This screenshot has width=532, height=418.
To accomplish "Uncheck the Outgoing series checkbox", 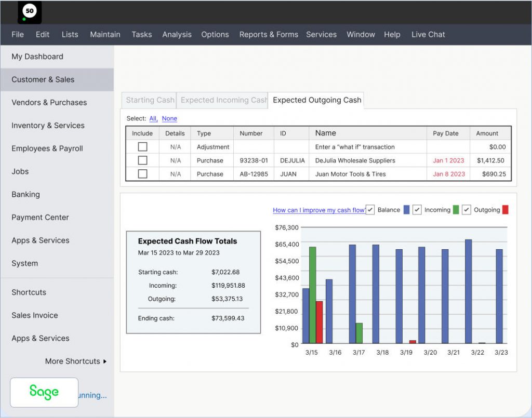I will coord(466,210).
